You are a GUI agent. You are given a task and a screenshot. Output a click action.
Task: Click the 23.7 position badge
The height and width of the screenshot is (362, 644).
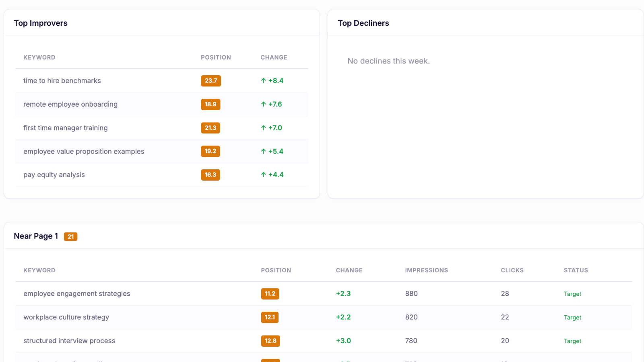point(211,81)
